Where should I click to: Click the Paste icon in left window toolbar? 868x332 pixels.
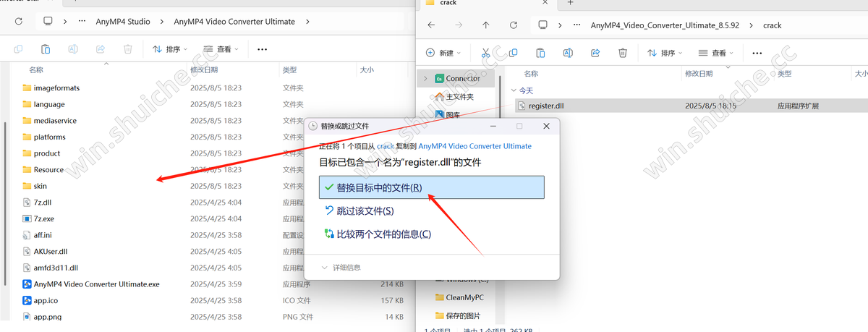coord(46,49)
